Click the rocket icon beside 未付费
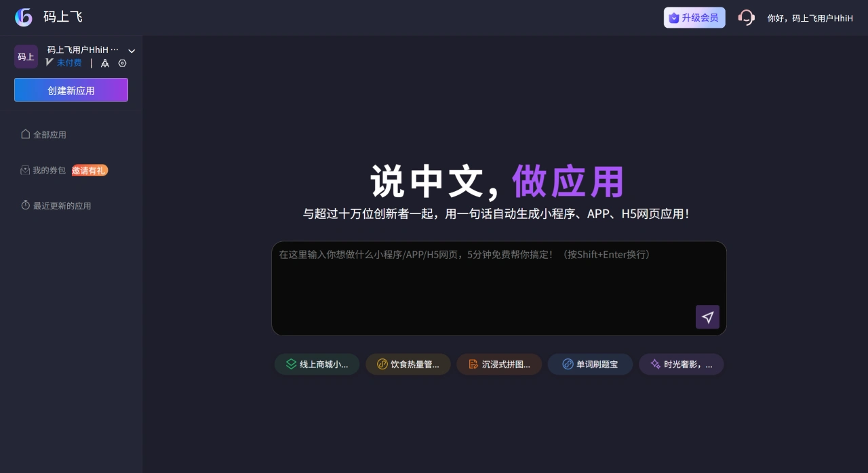This screenshot has width=868, height=473. pos(105,63)
